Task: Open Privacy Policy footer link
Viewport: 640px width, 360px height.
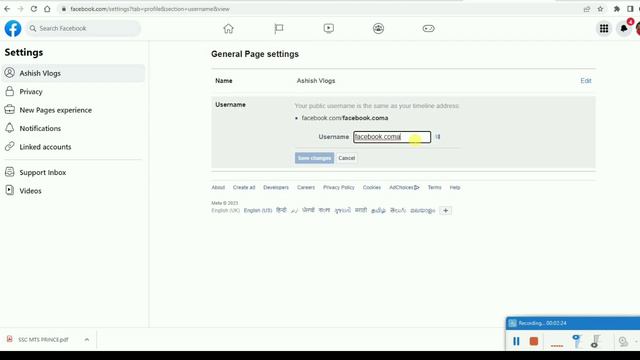Action: point(339,187)
